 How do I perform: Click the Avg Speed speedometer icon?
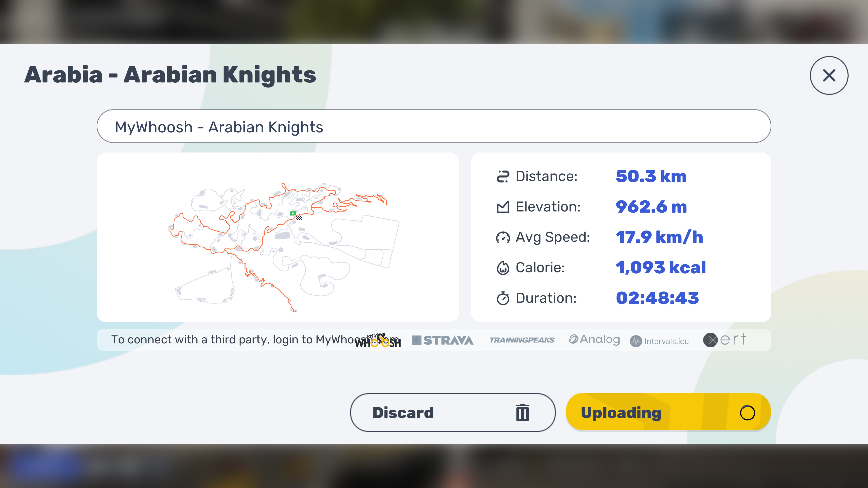click(x=503, y=237)
